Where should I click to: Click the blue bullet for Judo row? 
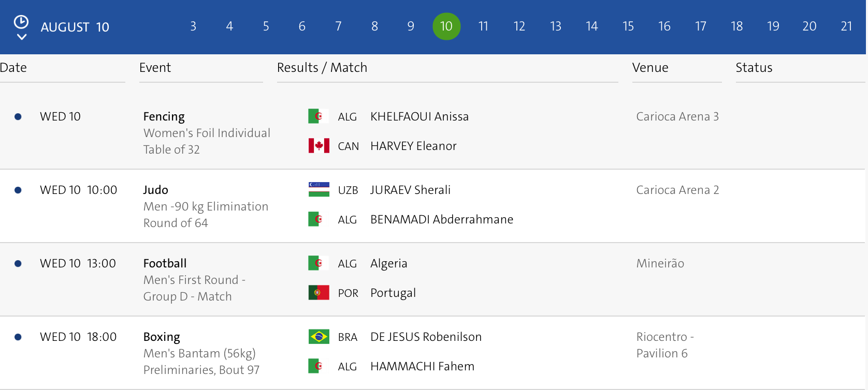tap(18, 190)
